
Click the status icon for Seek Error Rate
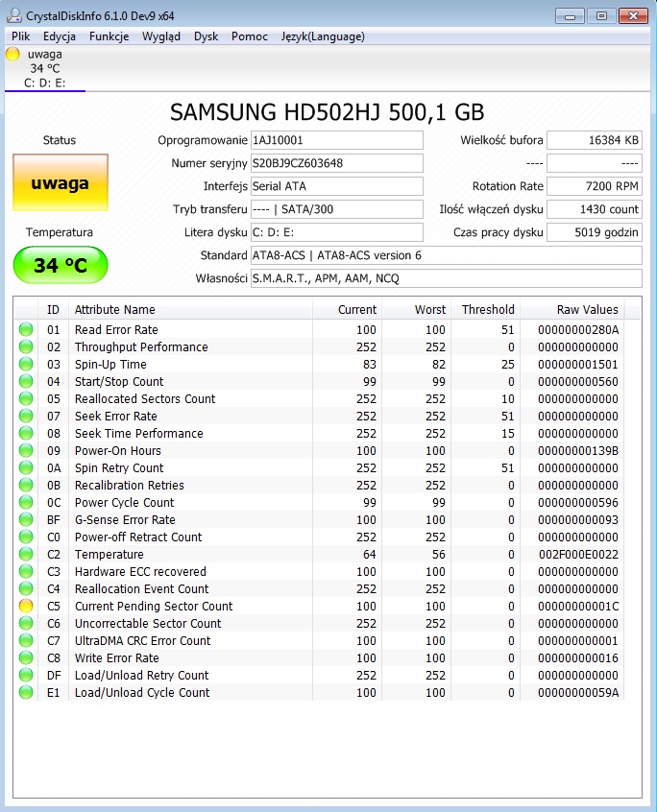(x=26, y=416)
